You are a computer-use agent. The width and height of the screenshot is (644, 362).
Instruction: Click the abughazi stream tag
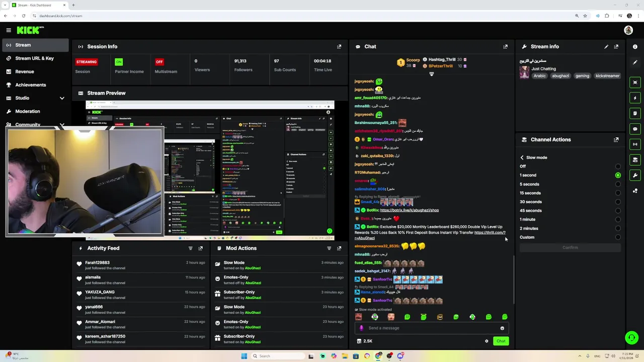click(560, 76)
